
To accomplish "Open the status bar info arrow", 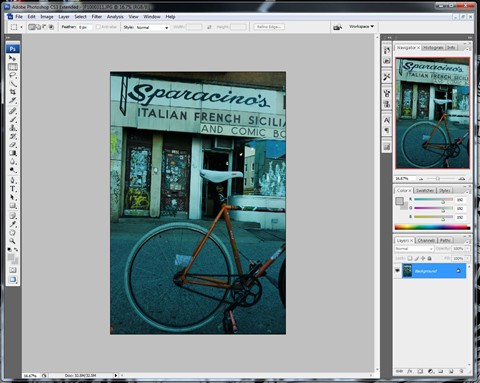I will [x=116, y=375].
